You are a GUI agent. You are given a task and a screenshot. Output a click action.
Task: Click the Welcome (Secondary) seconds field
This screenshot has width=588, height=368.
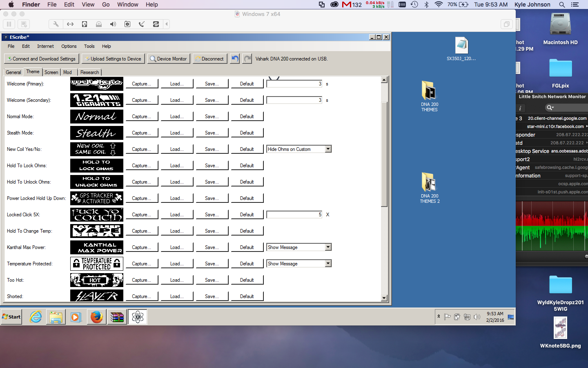[294, 100]
